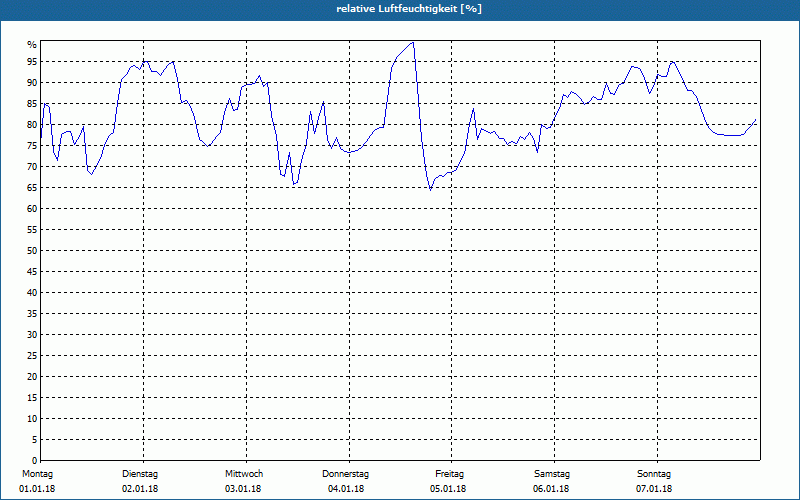Click the 50 y-axis label

(x=32, y=251)
